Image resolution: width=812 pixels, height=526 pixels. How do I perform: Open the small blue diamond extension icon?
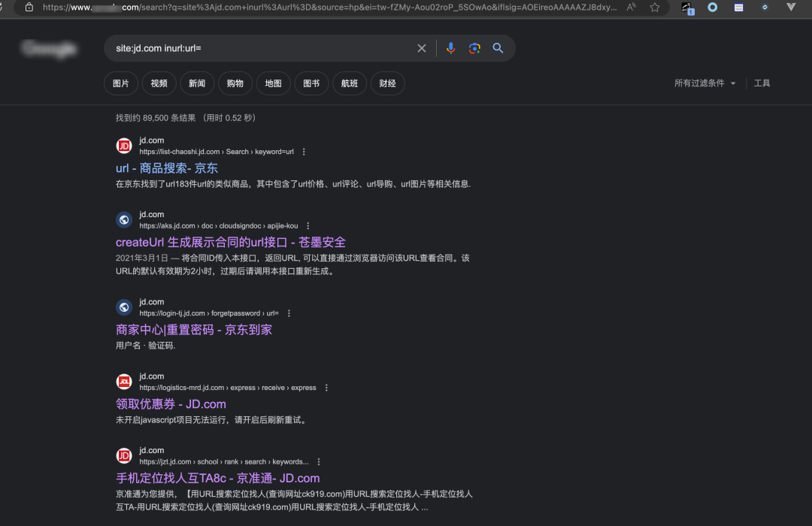[x=765, y=8]
